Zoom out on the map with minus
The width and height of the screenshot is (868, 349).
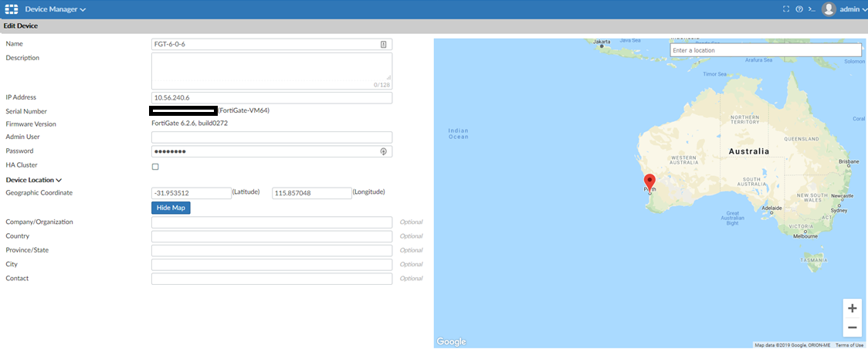852,327
